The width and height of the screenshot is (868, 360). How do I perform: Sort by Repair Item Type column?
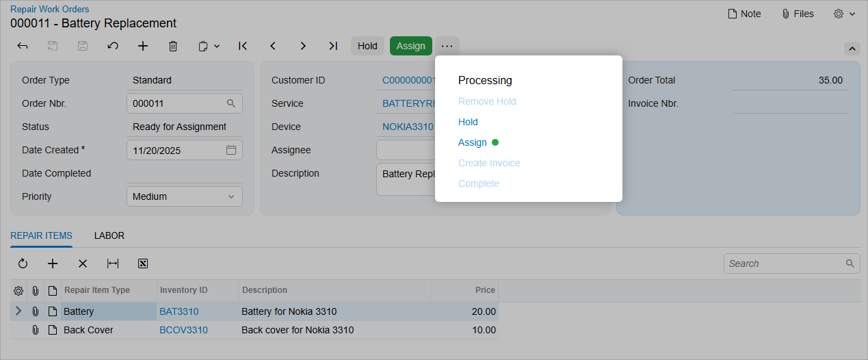pos(109,290)
